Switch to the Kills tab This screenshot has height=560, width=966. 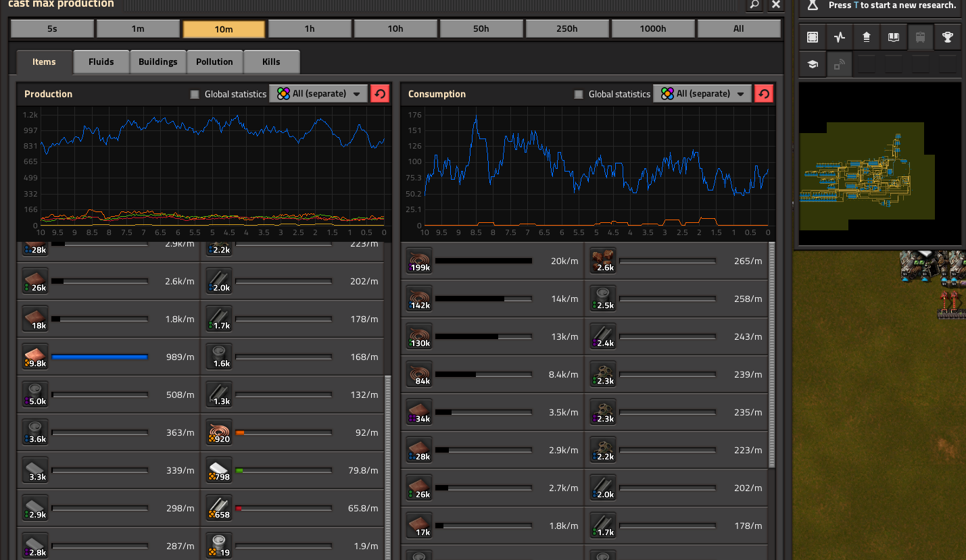[x=272, y=61]
